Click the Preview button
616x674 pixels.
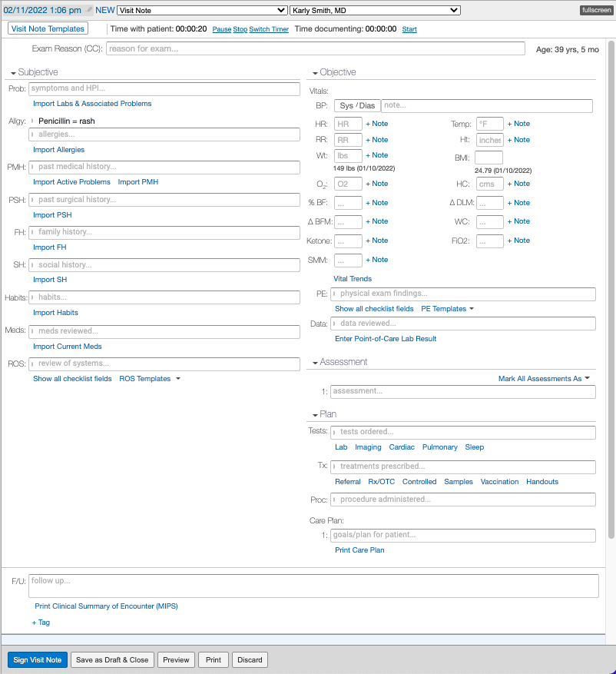[176, 660]
